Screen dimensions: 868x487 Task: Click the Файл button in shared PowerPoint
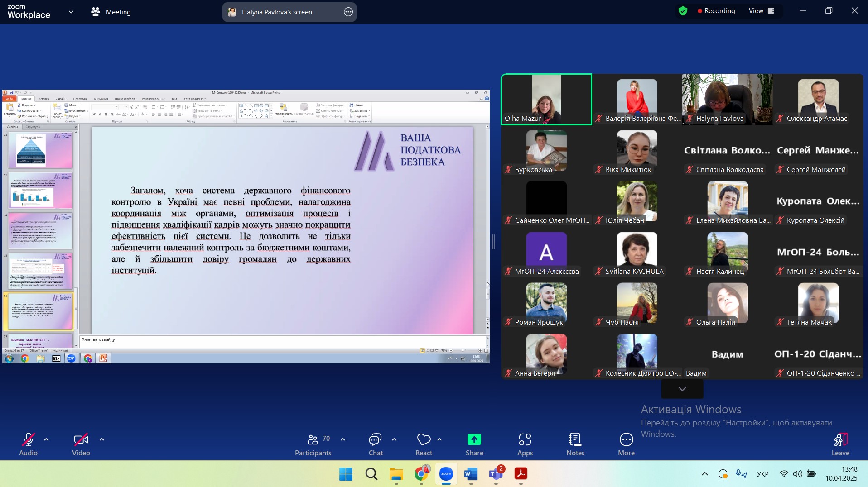pos(9,99)
